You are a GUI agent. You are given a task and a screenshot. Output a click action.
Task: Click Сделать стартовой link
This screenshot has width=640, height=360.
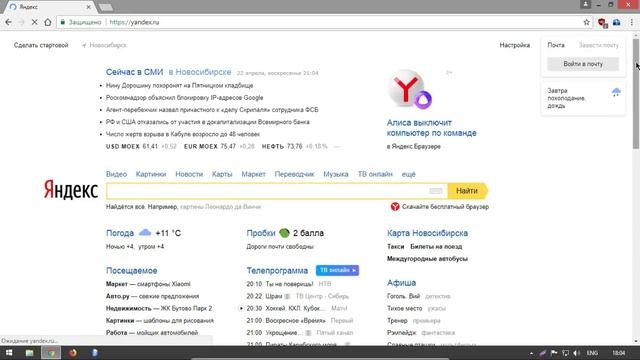[x=41, y=45]
